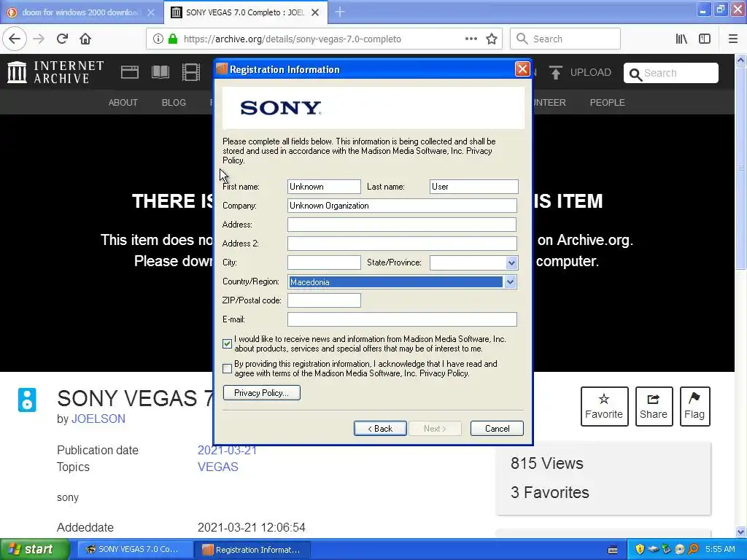Click the Address input field
747x560 pixels.
tap(402, 225)
